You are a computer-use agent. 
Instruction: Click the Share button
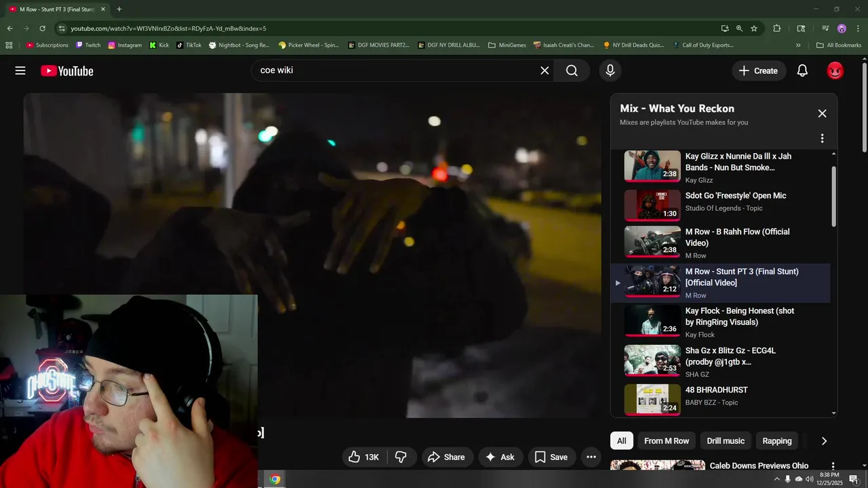(446, 457)
